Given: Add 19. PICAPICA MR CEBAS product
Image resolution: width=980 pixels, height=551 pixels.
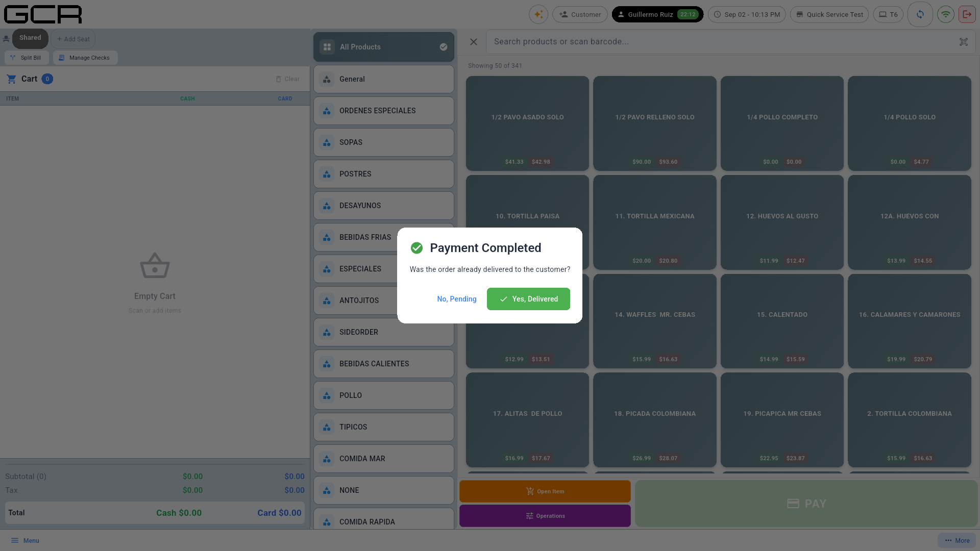Looking at the screenshot, I should (x=782, y=420).
